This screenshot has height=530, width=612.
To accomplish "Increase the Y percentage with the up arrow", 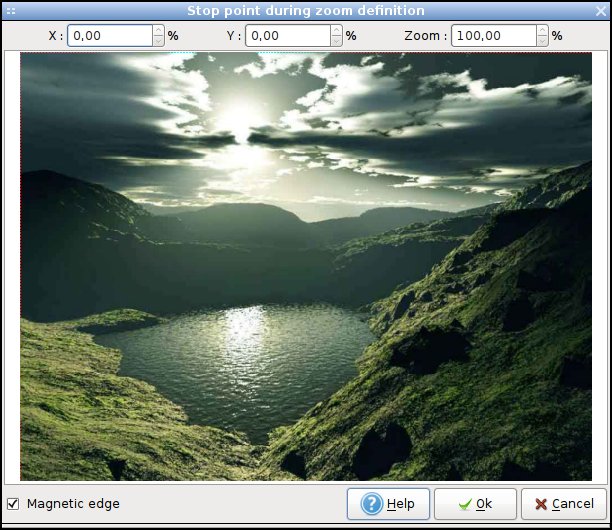I will (x=336, y=30).
